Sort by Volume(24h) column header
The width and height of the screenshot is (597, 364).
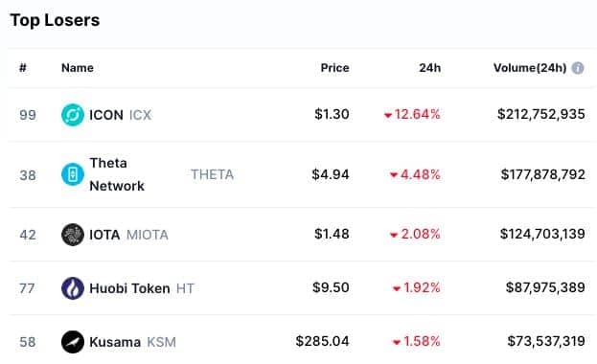[x=530, y=68]
